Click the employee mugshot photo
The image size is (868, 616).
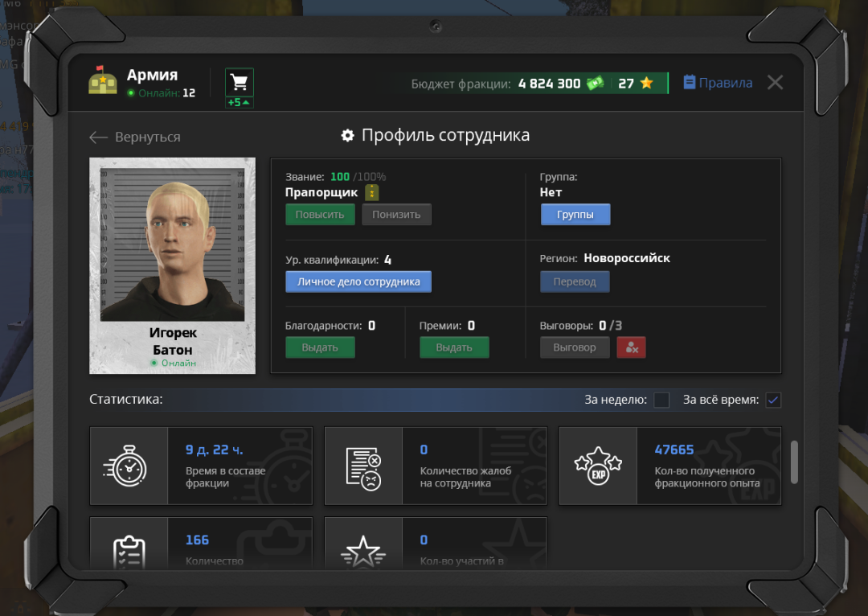click(x=172, y=245)
